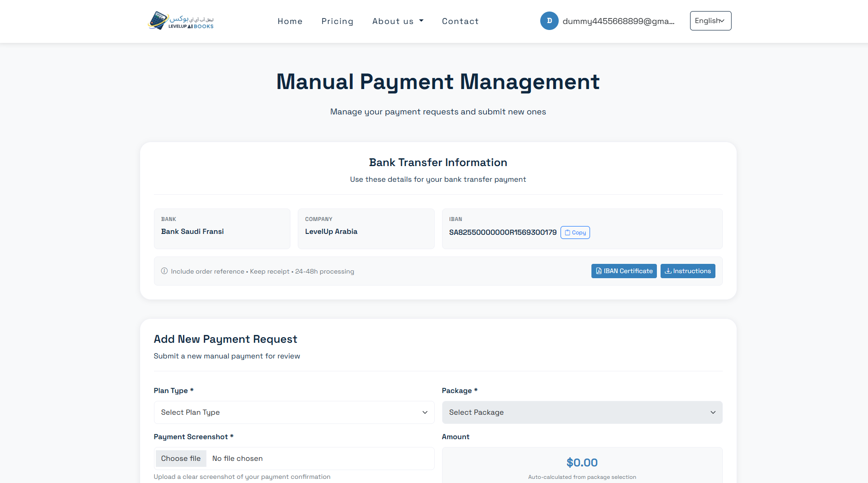Image resolution: width=868 pixels, height=483 pixels.
Task: Open the English language selector
Action: pyautogui.click(x=710, y=21)
